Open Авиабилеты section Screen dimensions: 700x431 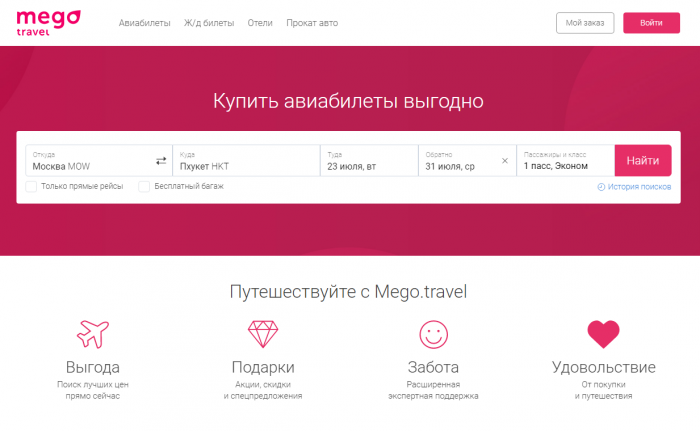click(x=145, y=23)
